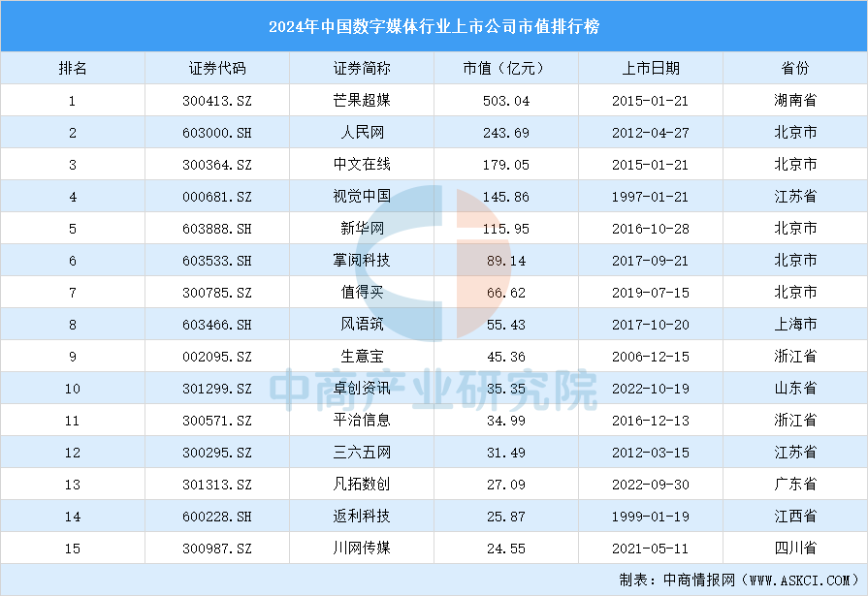Viewport: 868px width, 596px height.
Task: Select the code cell 301299.SZ
Action: coord(217,389)
